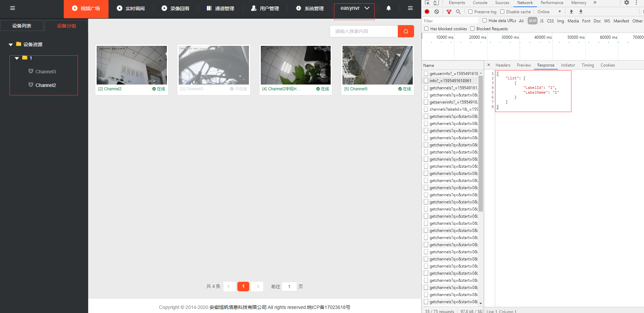The image size is (644, 313).
Task: Open 用户管理 user management
Action: tap(265, 8)
